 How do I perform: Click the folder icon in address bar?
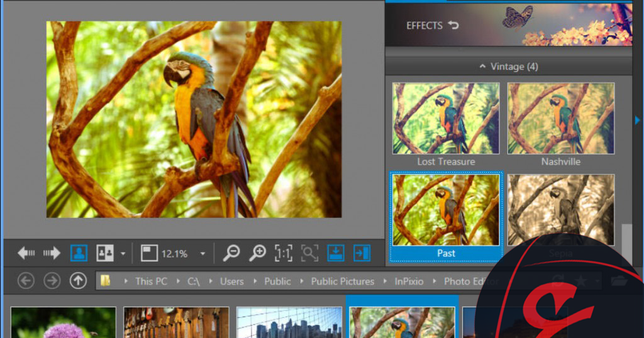106,281
